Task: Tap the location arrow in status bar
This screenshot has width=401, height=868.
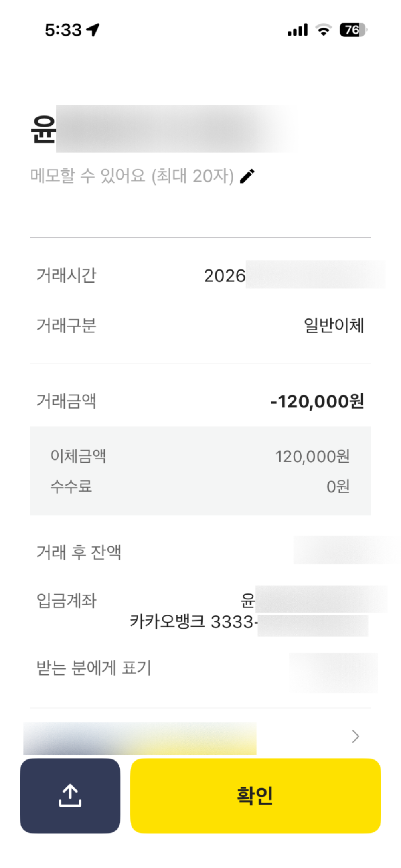Action: point(93,30)
